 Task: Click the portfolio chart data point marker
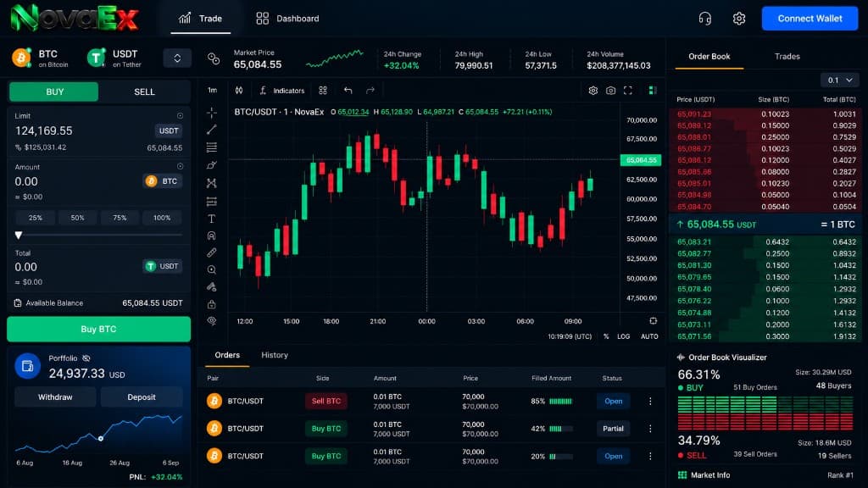(x=101, y=439)
